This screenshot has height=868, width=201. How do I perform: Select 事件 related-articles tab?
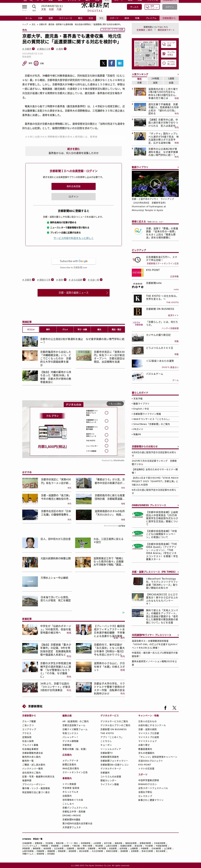click(x=48, y=329)
